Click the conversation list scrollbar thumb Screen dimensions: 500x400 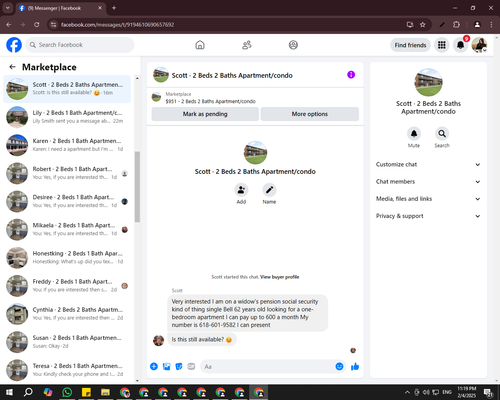pyautogui.click(x=137, y=187)
